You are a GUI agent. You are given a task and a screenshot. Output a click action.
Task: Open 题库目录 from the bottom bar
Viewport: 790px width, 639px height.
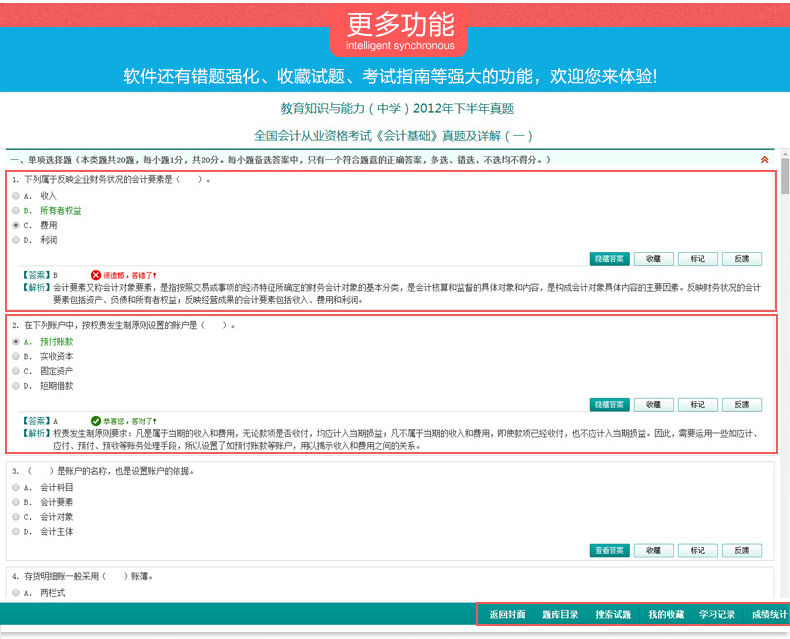pyautogui.click(x=560, y=614)
